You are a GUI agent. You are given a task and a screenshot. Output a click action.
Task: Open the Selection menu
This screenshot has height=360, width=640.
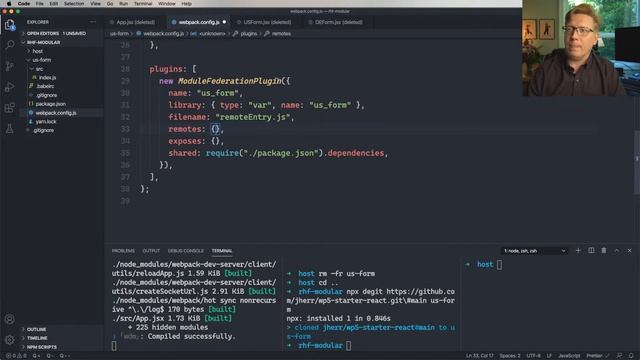[x=74, y=3]
